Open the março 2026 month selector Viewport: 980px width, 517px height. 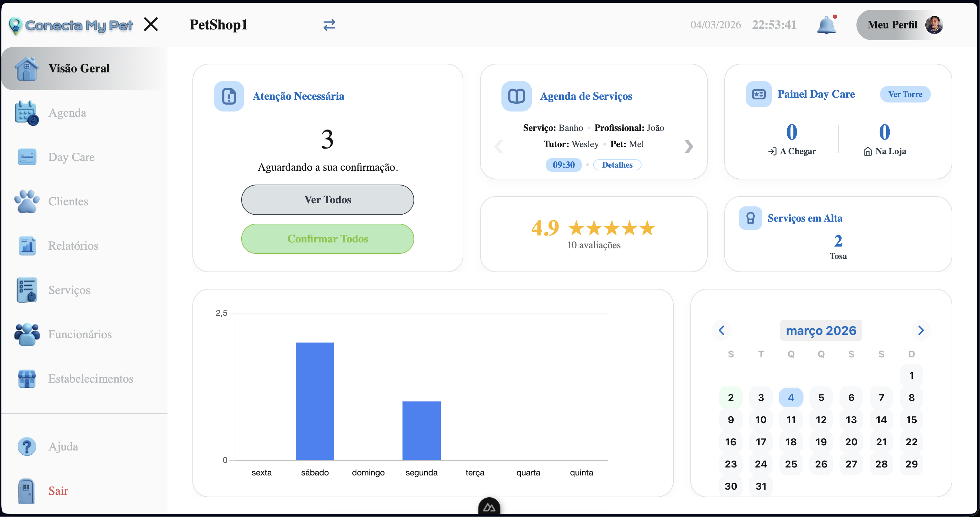(x=821, y=330)
